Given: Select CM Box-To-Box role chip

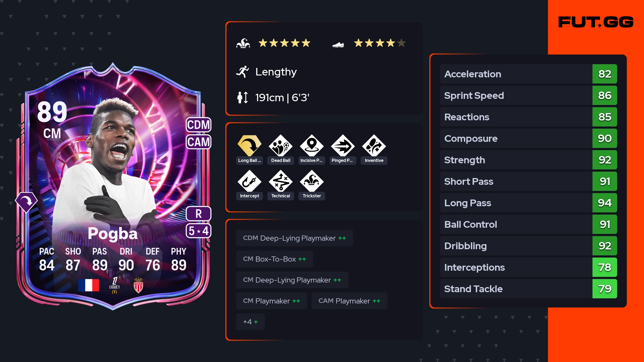Looking at the screenshot, I should point(275,259).
